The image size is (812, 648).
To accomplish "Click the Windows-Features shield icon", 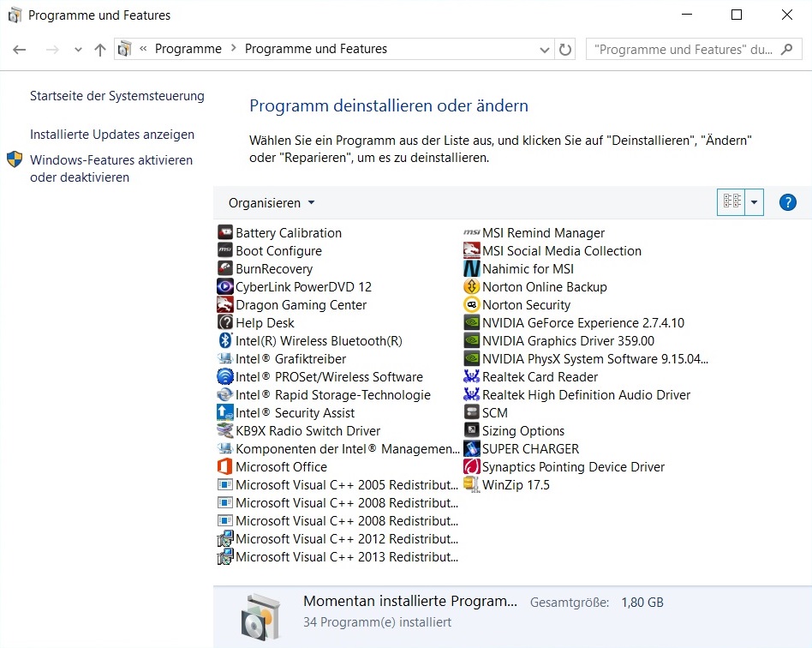I will pyautogui.click(x=15, y=159).
